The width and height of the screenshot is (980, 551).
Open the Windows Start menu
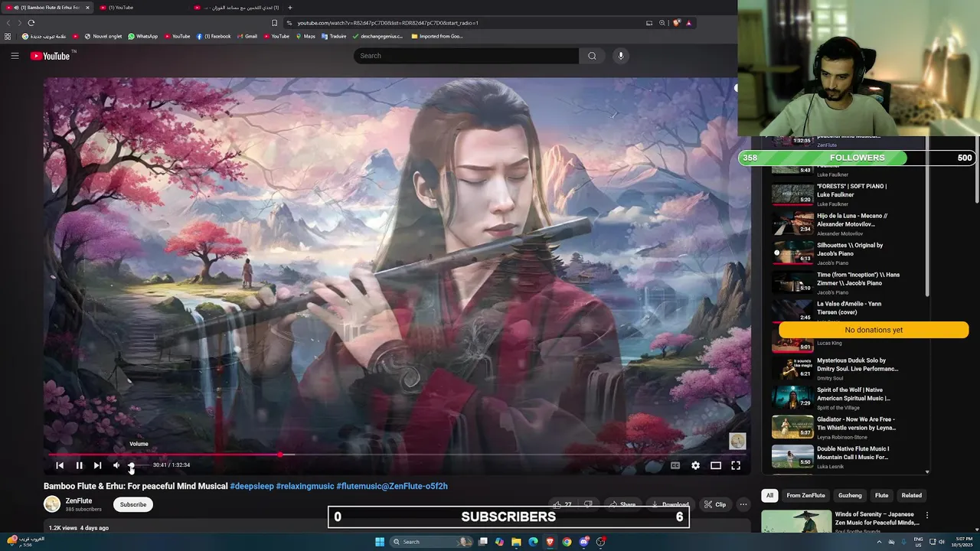tap(380, 542)
